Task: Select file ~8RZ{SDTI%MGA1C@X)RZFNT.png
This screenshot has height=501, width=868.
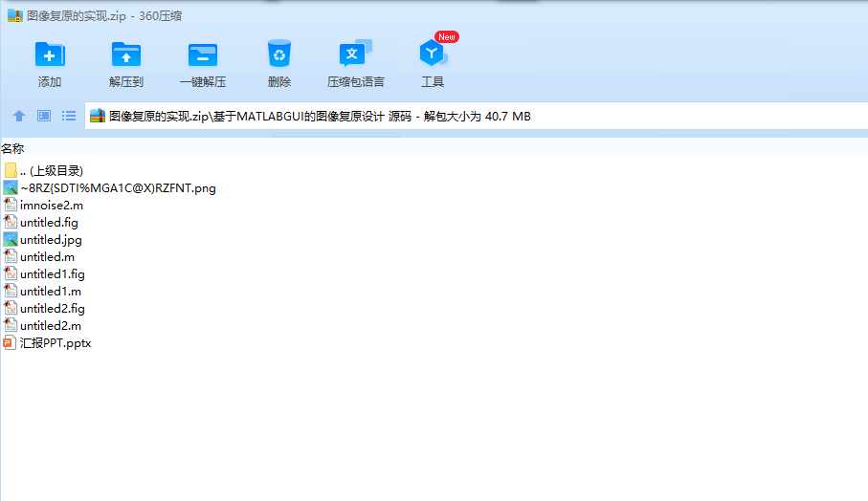Action: tap(118, 188)
